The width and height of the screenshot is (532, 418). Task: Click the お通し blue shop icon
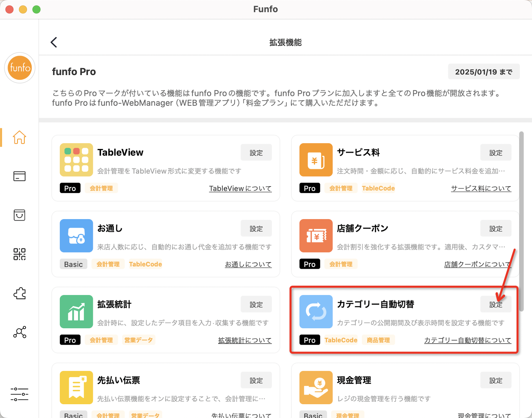point(76,236)
